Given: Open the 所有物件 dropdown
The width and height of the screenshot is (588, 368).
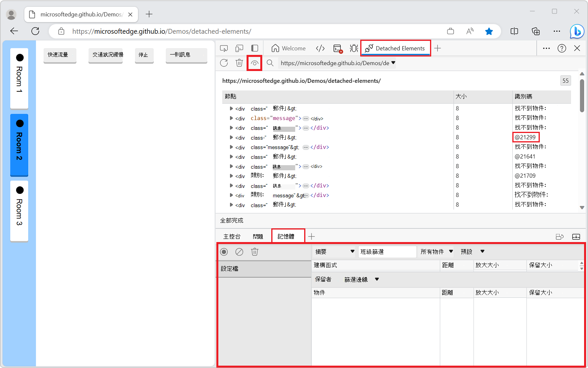Looking at the screenshot, I should point(437,251).
